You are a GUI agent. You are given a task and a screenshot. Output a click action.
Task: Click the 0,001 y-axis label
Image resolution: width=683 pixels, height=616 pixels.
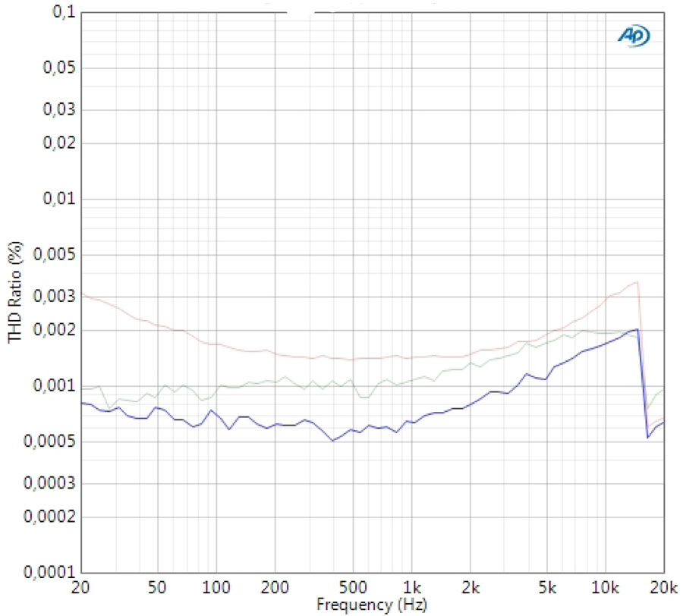(55, 385)
